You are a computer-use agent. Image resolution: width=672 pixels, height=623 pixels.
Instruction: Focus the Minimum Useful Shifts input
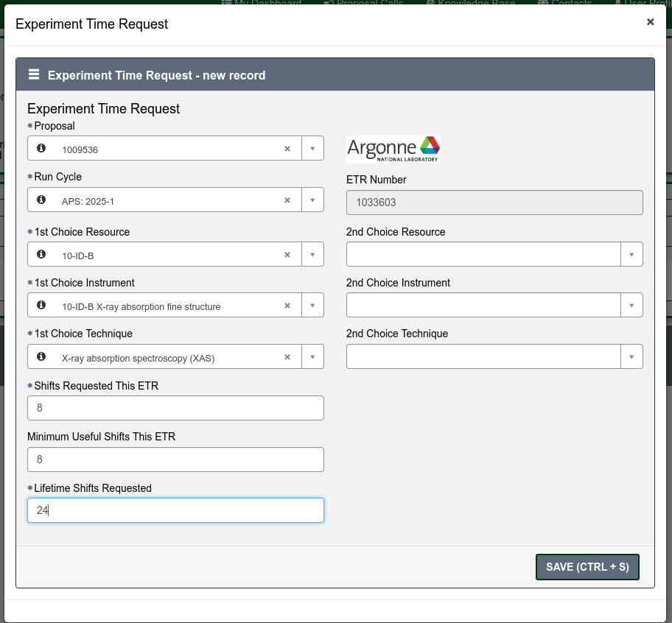click(175, 460)
